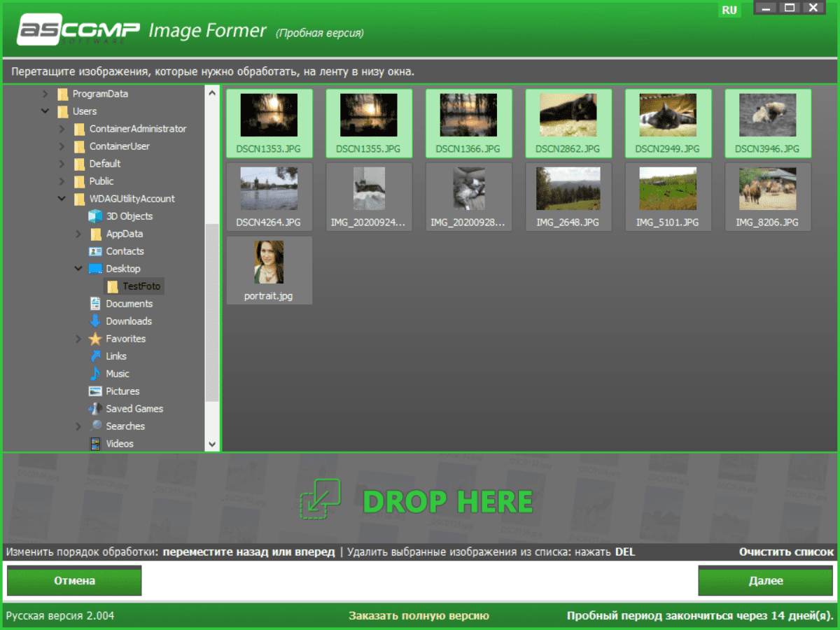Expand the Favorites node
This screenshot has height=630, width=840.
tap(79, 339)
